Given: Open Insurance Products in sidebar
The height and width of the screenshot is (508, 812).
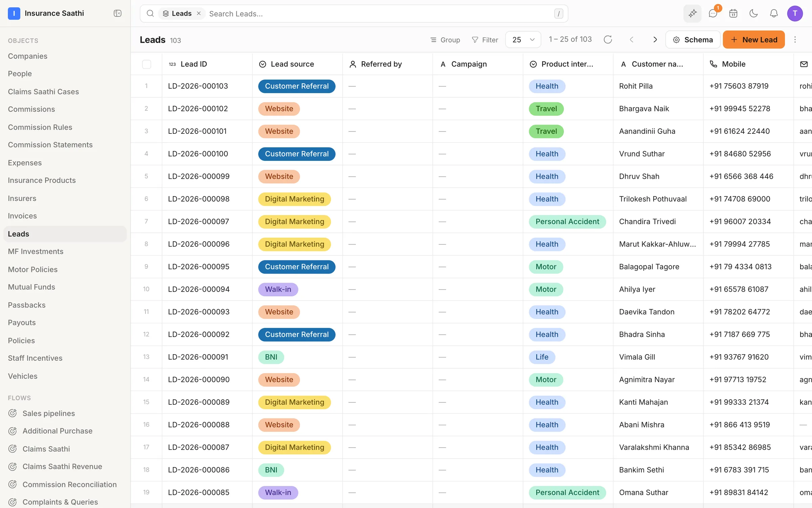Looking at the screenshot, I should (42, 180).
